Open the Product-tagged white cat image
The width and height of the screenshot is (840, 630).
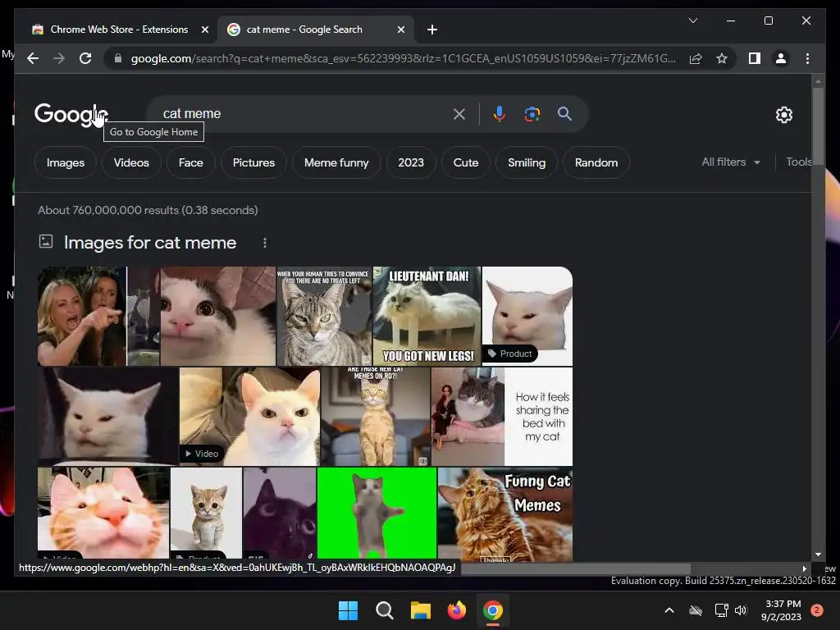point(527,316)
